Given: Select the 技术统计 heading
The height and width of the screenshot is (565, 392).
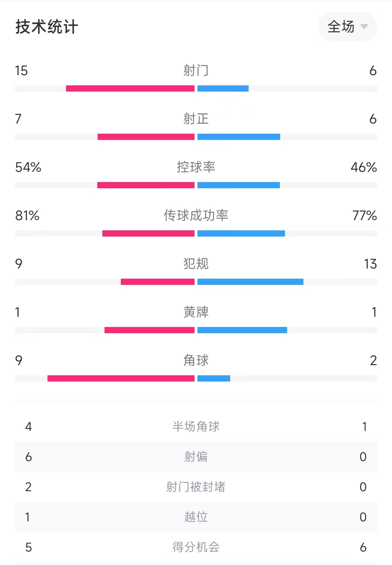Looking at the screenshot, I should [47, 27].
